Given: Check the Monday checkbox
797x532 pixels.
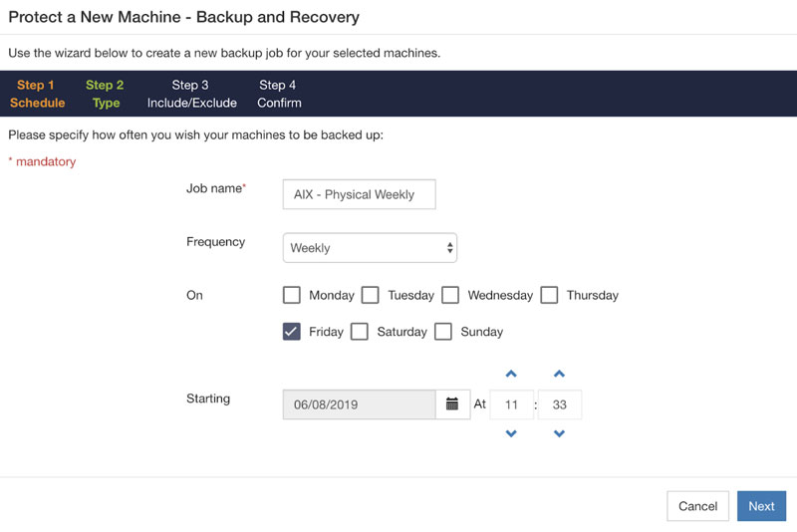Looking at the screenshot, I should 292,295.
